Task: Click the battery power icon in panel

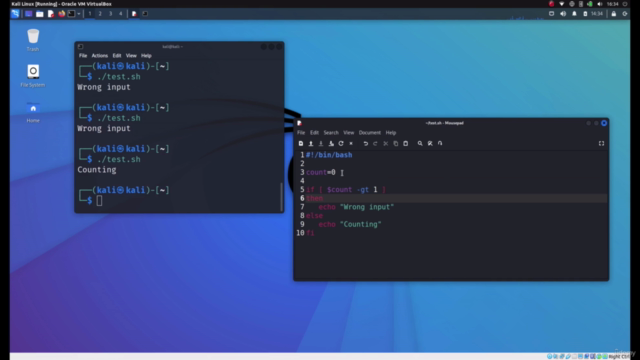Action: [x=585, y=13]
